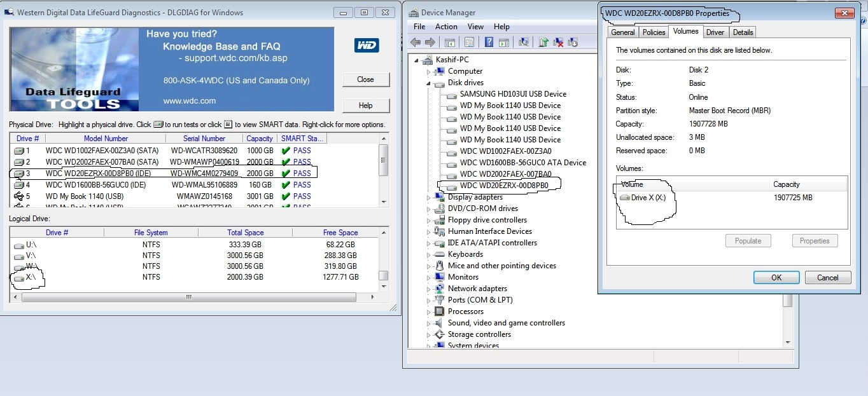This screenshot has height=396, width=868.
Task: Click the Update Driver Software toolbar icon
Action: coord(543,42)
